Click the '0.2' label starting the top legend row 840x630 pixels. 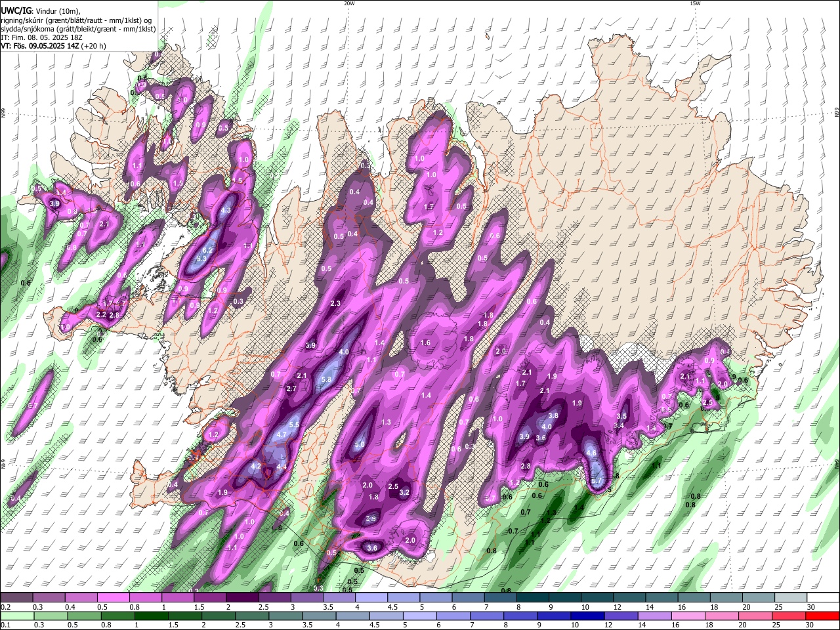click(x=5, y=607)
